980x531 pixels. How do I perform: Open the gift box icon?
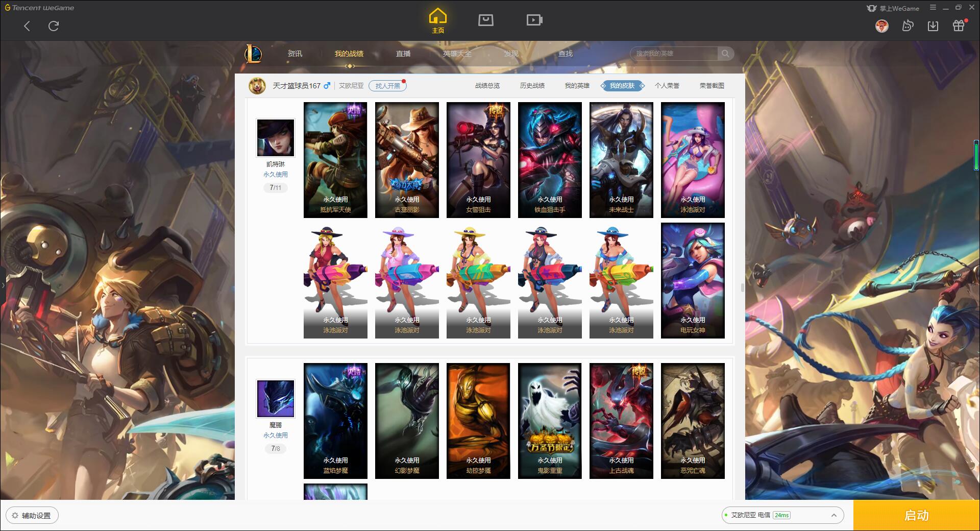[959, 26]
